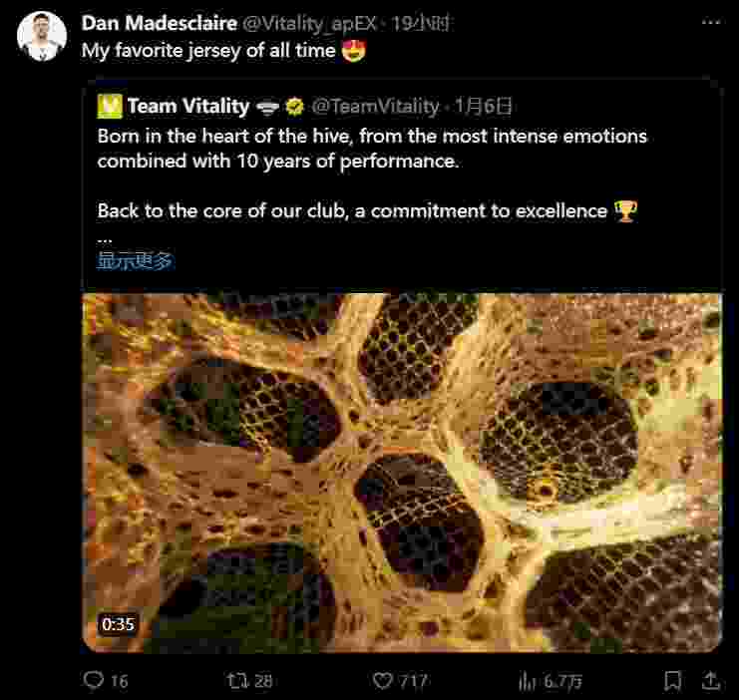
Task: Click the "My favorite jersey" tweet text
Action: click(x=208, y=50)
